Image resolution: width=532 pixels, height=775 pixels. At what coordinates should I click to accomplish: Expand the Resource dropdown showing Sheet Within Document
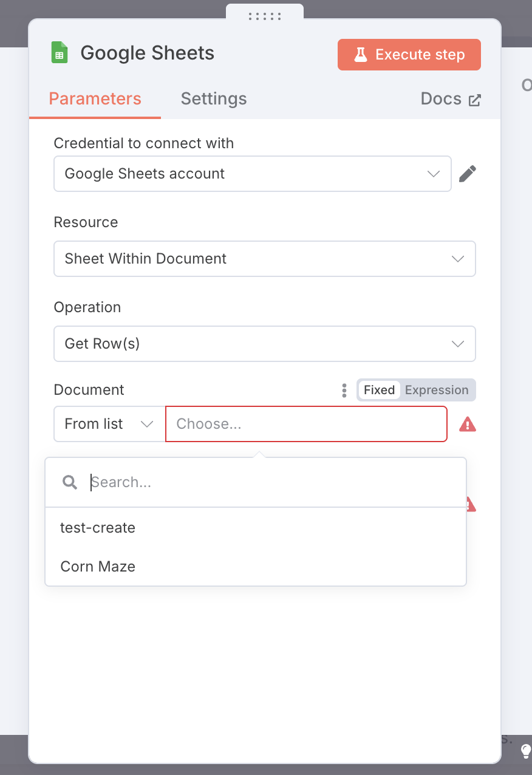(x=265, y=259)
